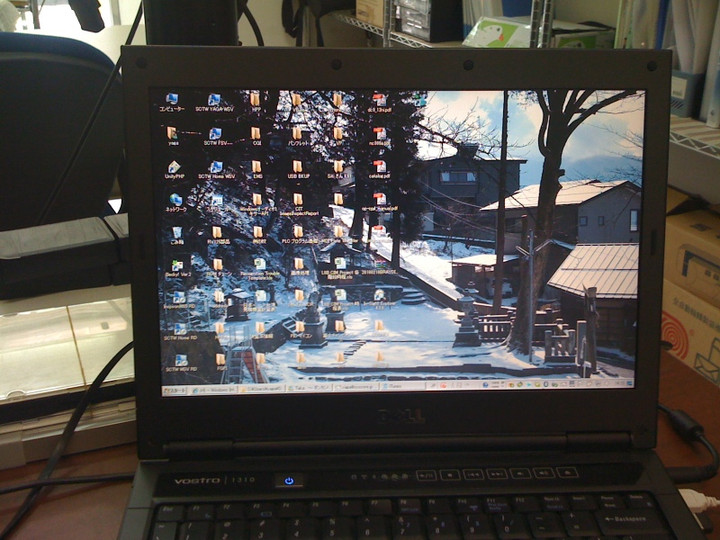Open the dc3_13e.pdf file icon
720x540 pixels.
379,103
